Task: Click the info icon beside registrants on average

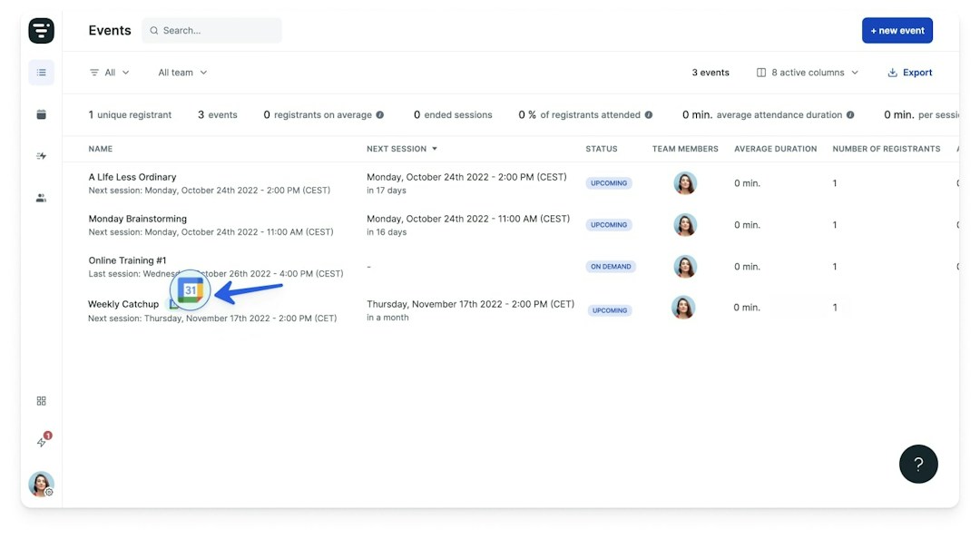Action: tap(380, 115)
